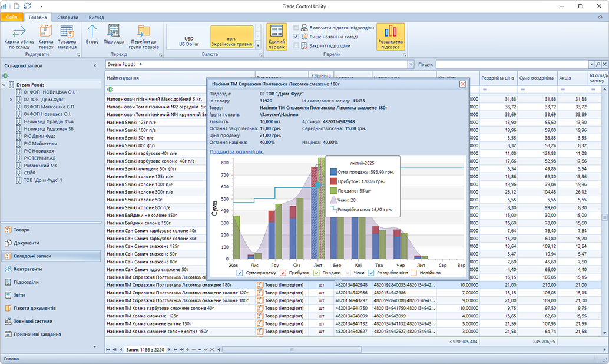Close the product details popup
Screen dimensions: 609x364
tap(462, 84)
